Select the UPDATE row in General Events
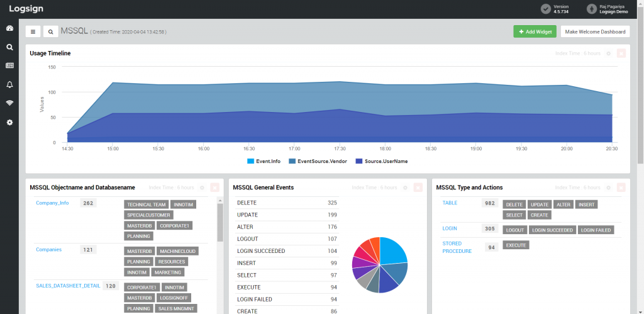Screen dimensions: 644x314 pyautogui.click(x=287, y=215)
